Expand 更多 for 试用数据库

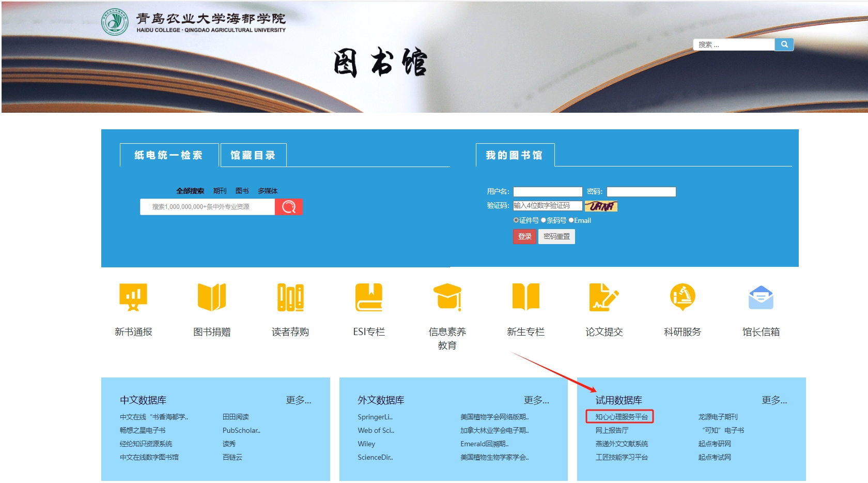coord(774,400)
